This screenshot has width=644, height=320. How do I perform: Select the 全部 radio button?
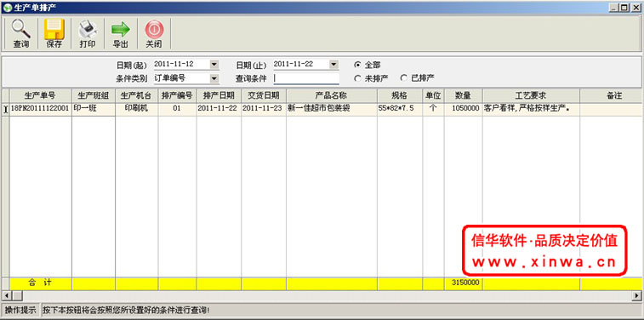(358, 65)
